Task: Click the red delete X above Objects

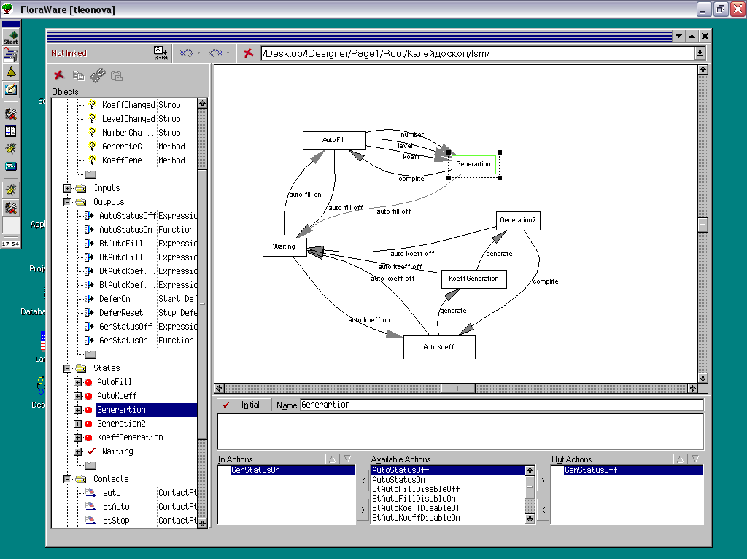Action: 59,75
